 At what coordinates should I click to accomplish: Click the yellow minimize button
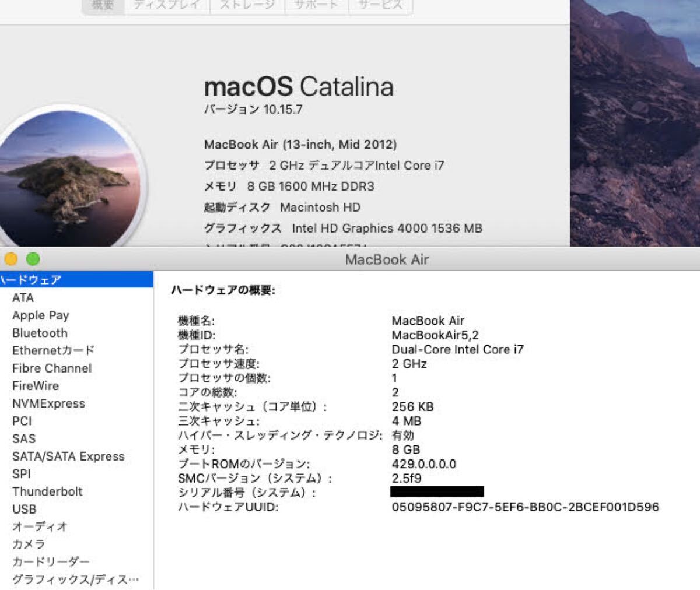tap(11, 259)
